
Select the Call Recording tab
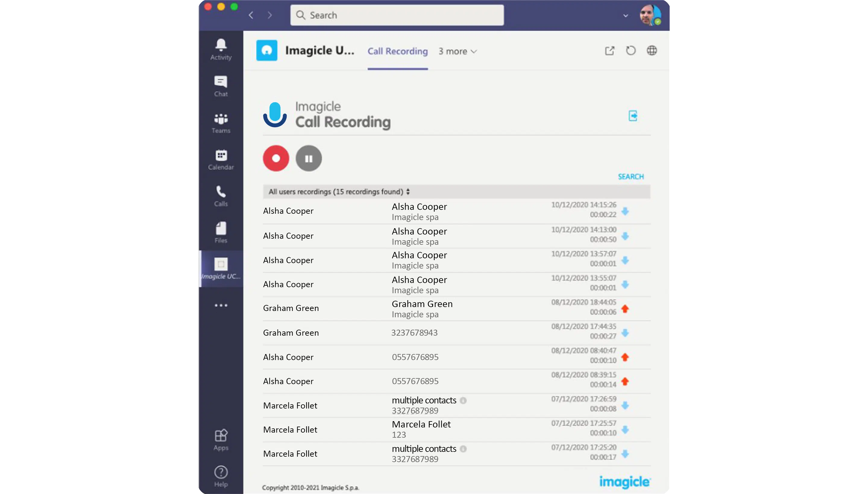[x=397, y=51]
